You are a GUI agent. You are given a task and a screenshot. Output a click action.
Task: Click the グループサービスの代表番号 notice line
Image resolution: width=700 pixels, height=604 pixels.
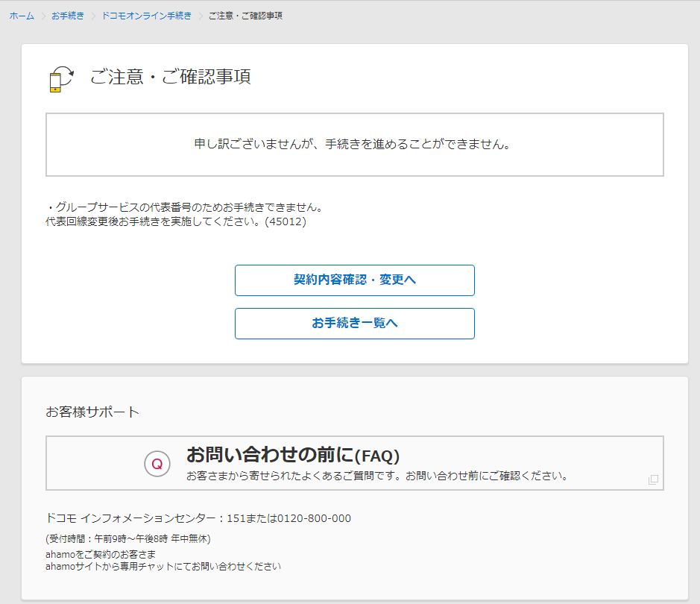coord(184,207)
